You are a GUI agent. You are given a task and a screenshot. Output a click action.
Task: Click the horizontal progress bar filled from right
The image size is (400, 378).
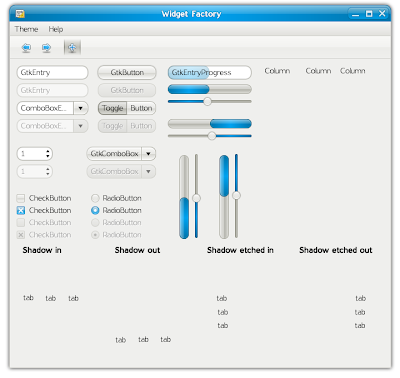point(210,124)
